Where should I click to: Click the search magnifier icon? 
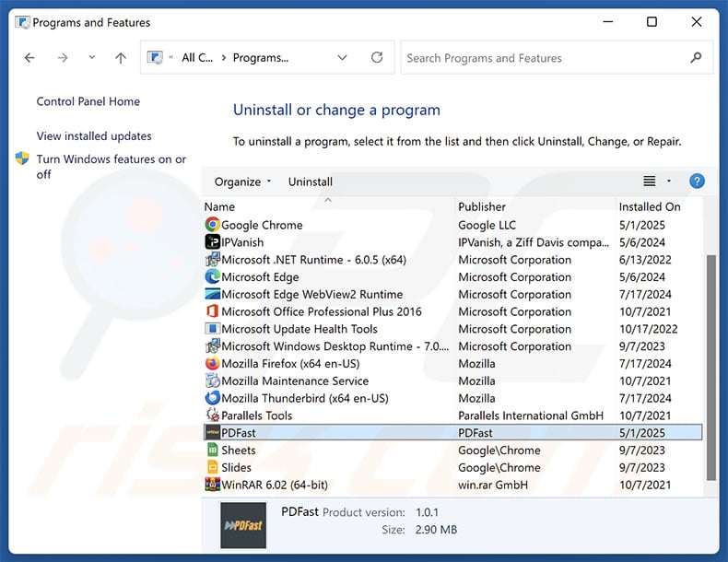(x=696, y=57)
